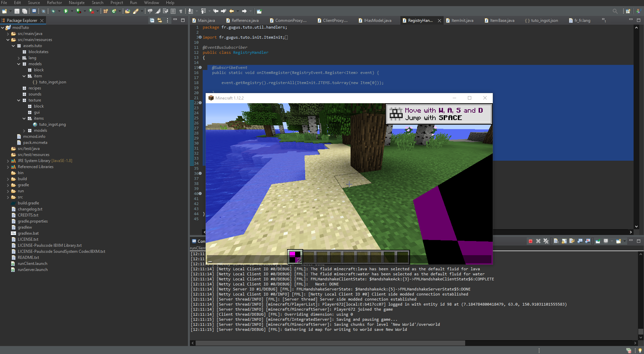Toggle Show Whitespace Characters pilcrow icon
This screenshot has height=354, width=644.
point(181,11)
